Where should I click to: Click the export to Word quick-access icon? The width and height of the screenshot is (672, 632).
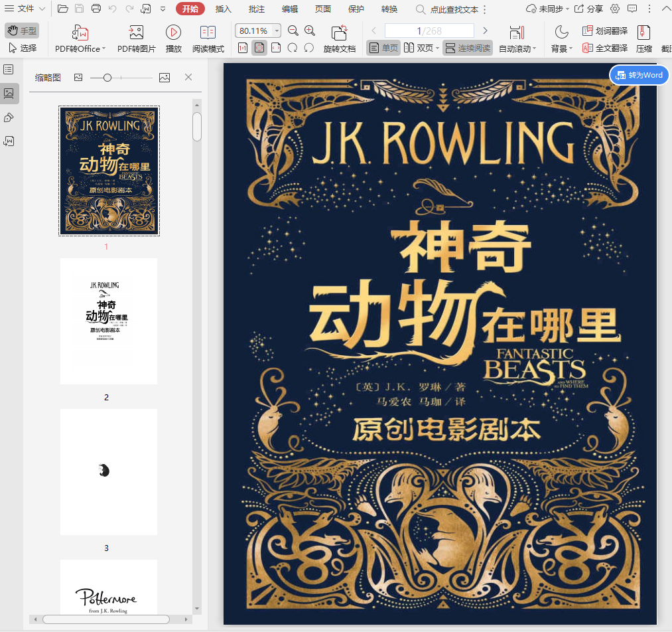(146, 9)
